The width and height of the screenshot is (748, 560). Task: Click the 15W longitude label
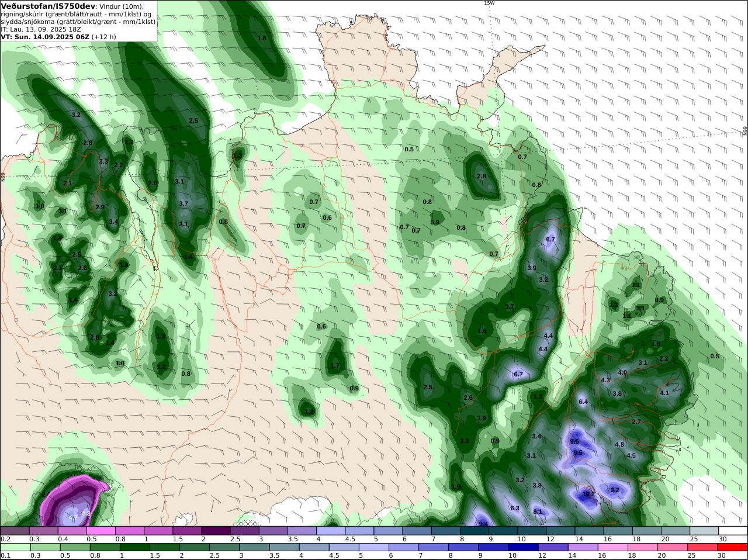(x=489, y=3)
